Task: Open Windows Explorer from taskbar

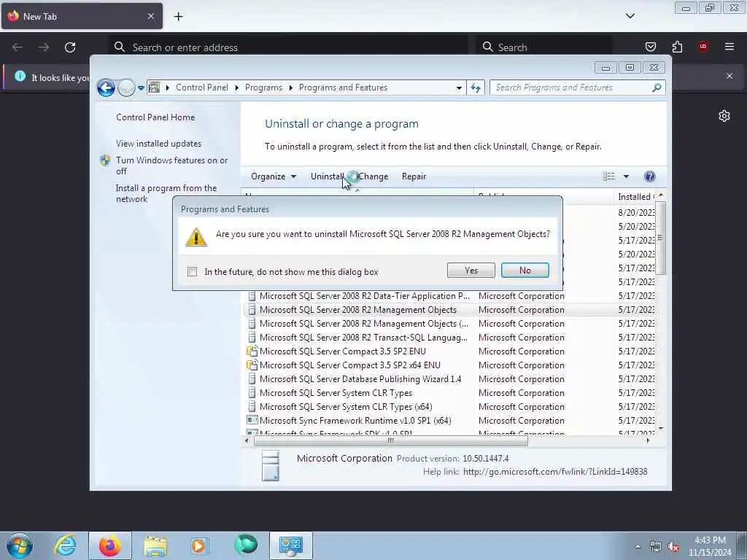Action: pos(155,545)
